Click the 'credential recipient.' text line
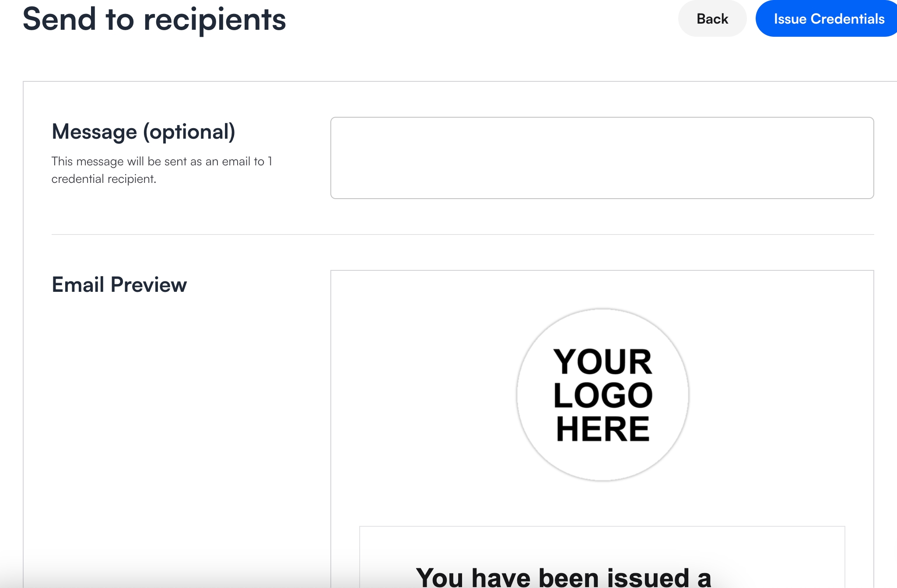 tap(104, 179)
